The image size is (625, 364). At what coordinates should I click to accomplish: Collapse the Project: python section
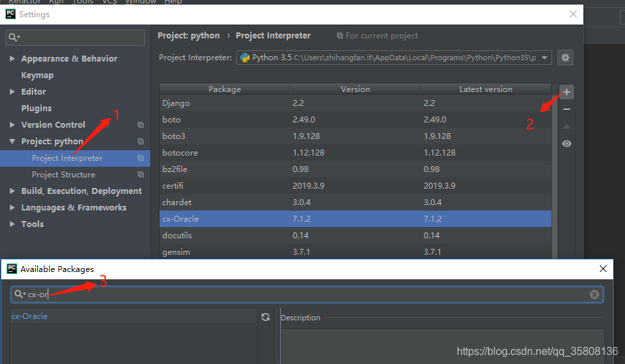(13, 142)
